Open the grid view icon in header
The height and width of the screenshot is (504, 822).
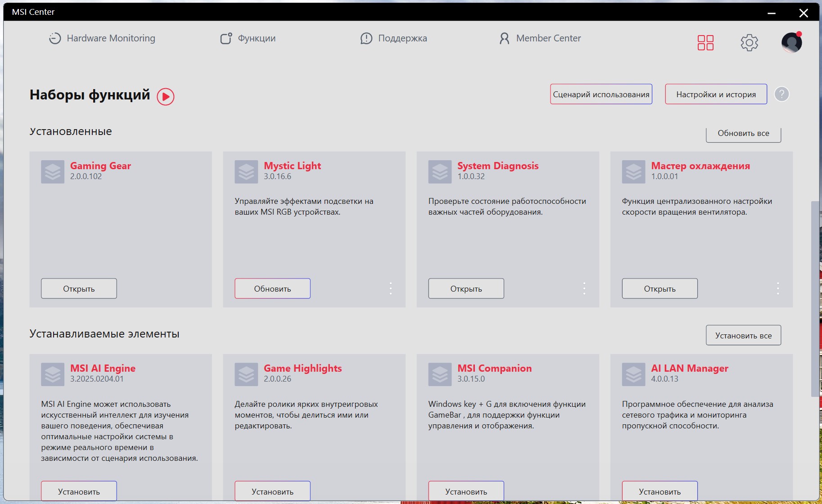pyautogui.click(x=705, y=43)
